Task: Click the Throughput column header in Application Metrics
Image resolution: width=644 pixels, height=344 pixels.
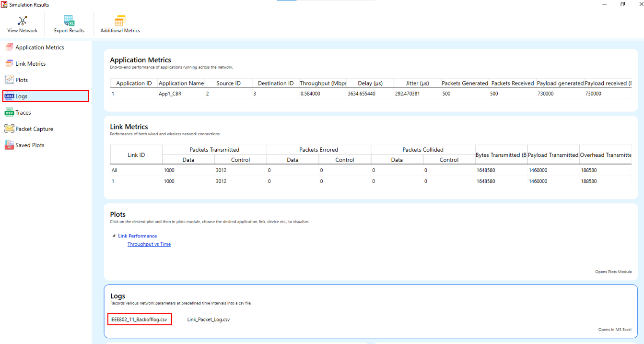Action: click(x=323, y=83)
